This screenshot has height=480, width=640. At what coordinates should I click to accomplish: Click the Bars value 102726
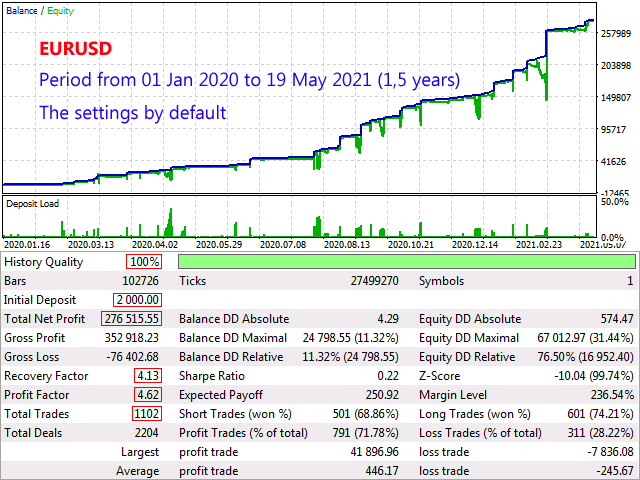click(140, 281)
